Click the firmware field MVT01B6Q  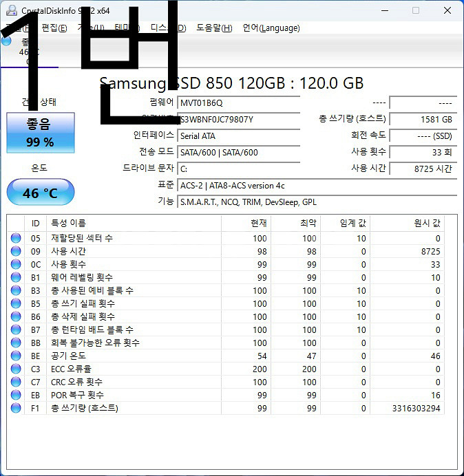[239, 103]
